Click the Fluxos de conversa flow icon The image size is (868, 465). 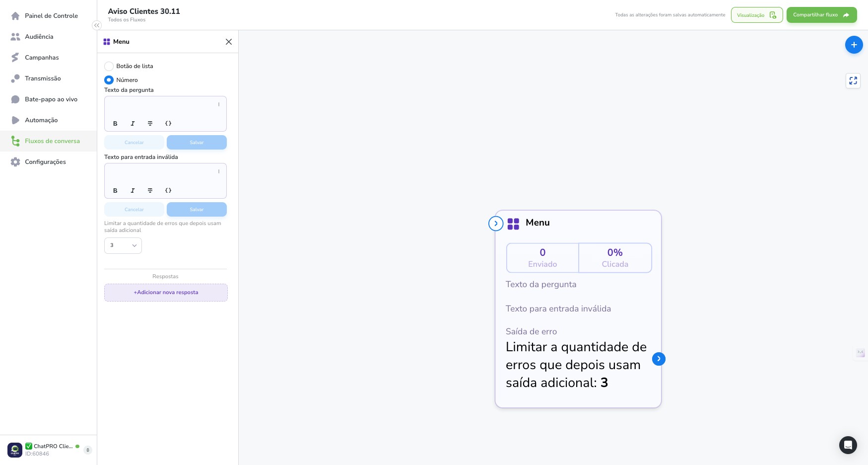[x=15, y=141]
